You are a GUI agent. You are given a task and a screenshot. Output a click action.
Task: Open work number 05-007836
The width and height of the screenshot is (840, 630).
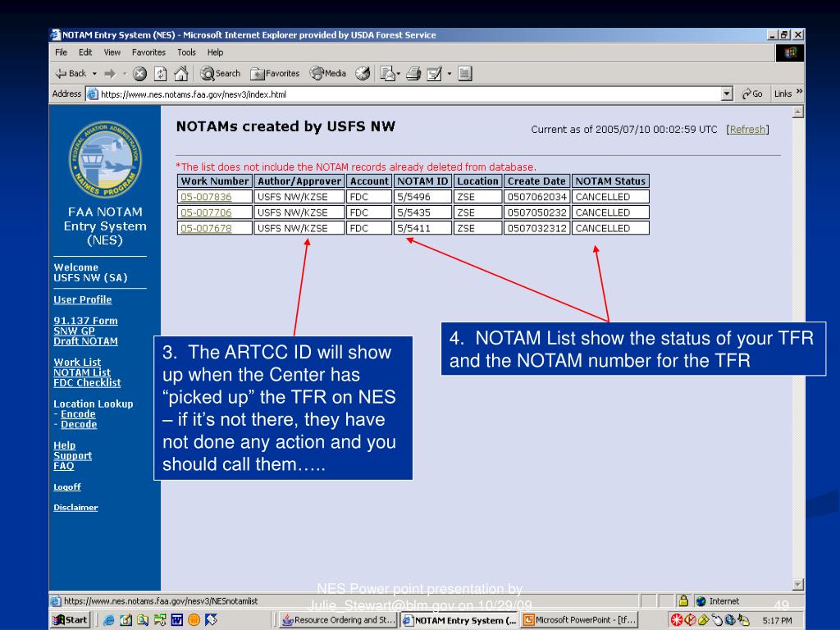tap(206, 197)
